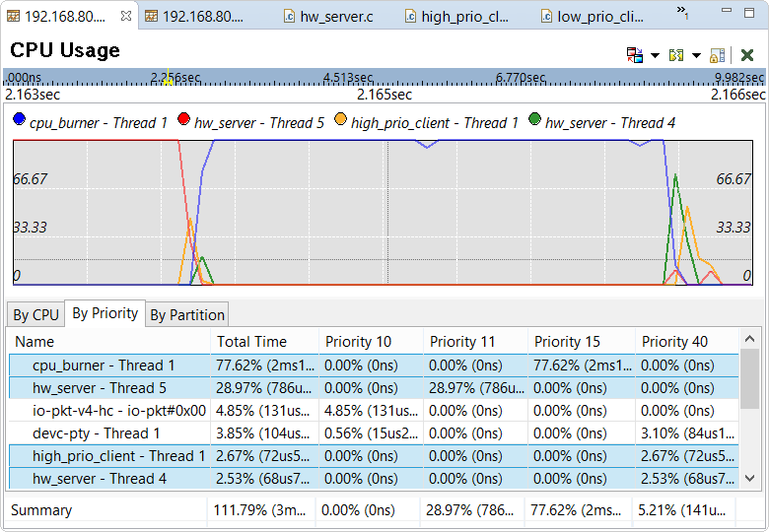
Task: Click the switch pane icon in CPU Usage toolbar
Action: [x=635, y=55]
